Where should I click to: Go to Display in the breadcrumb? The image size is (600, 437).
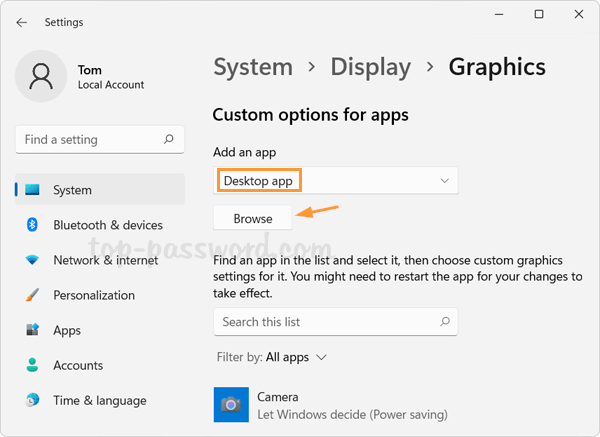(370, 67)
